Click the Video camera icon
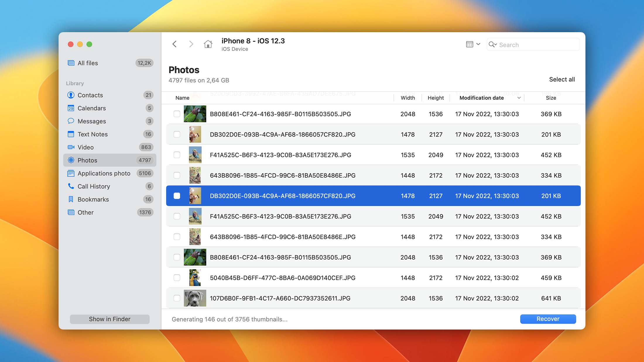The width and height of the screenshot is (644, 362). coord(71,147)
